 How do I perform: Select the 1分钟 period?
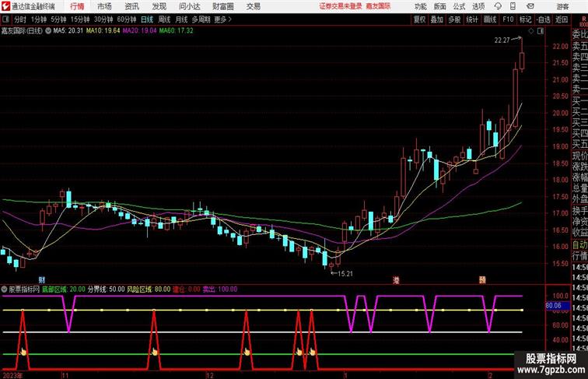[39, 19]
